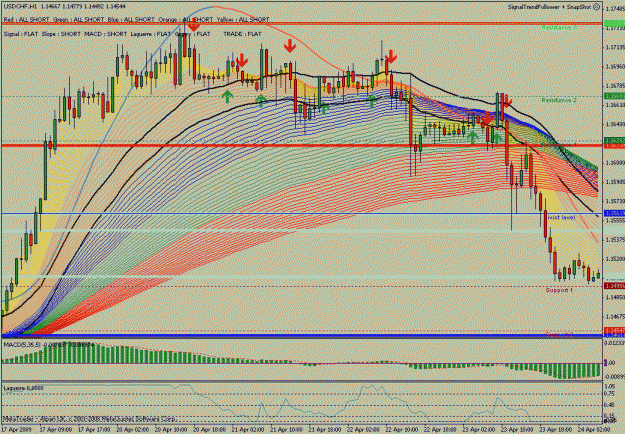This screenshot has width=625, height=434.
Task: Click the 'Slope : SHORT' status text
Action: coord(61,34)
